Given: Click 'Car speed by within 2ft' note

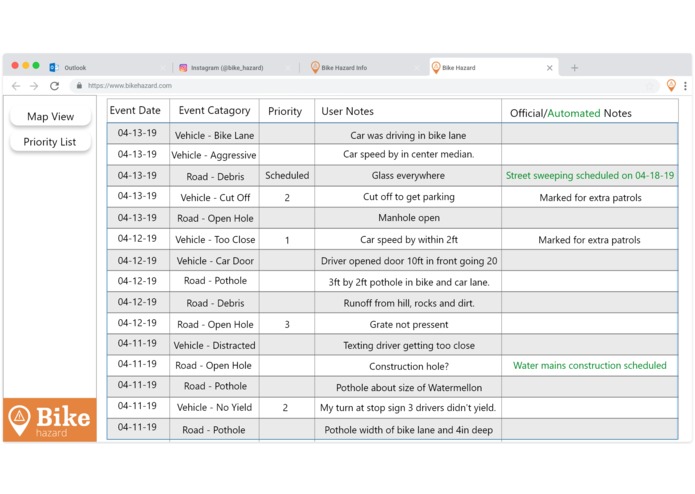Looking at the screenshot, I should pyautogui.click(x=409, y=240).
